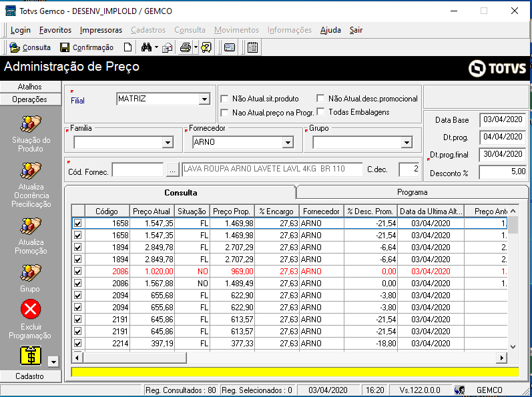Open the Situação do Produto shortcut
Viewport: 532px width, 397px height.
pyautogui.click(x=31, y=124)
